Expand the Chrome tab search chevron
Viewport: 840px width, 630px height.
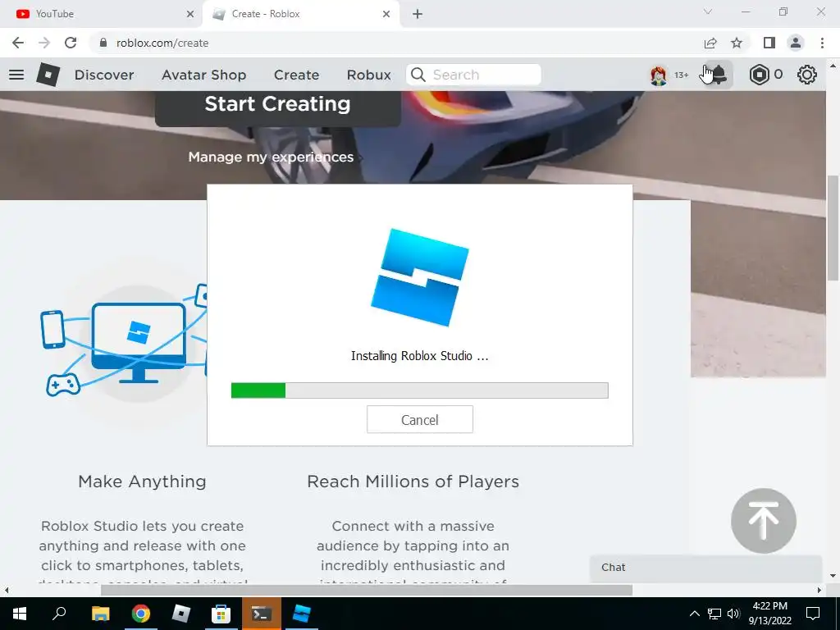pos(708,12)
